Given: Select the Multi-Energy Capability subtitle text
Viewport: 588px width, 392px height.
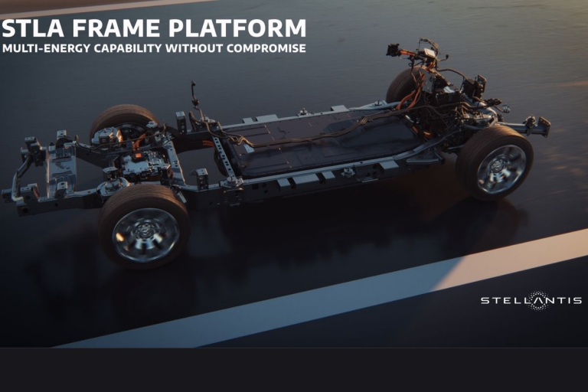Looking at the screenshot, I should pyautogui.click(x=153, y=48).
